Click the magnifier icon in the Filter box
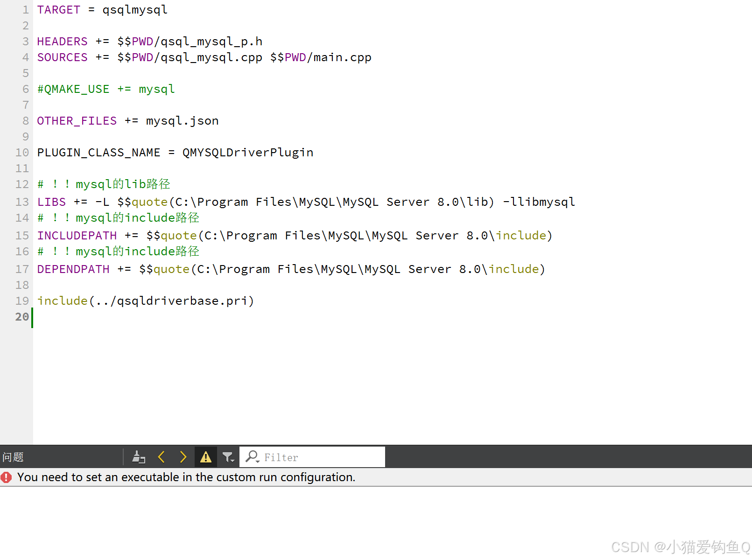752x560 pixels. (251, 457)
